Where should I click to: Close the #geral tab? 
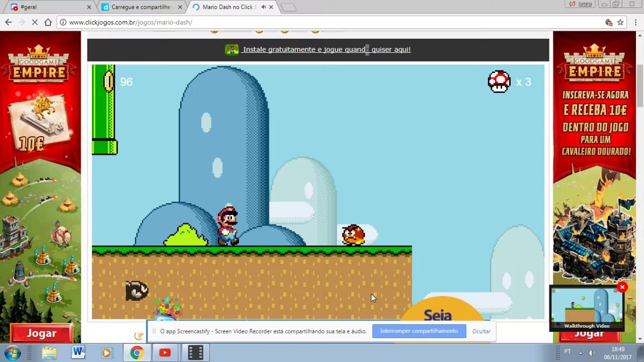[89, 7]
